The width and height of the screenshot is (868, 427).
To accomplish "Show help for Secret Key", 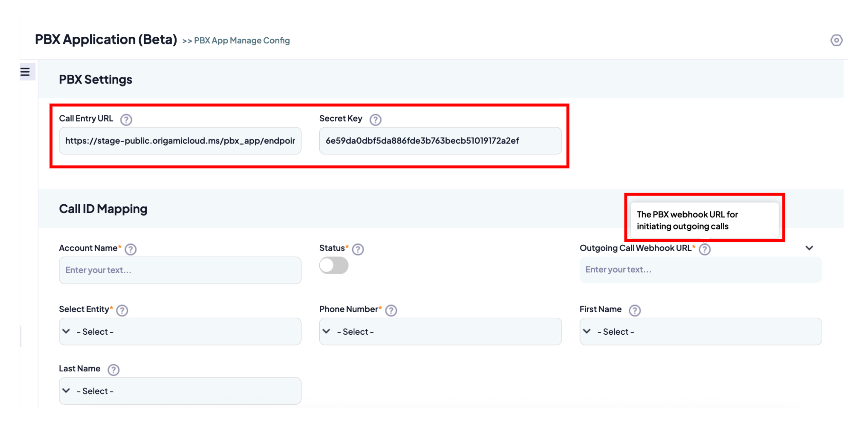I will (x=375, y=119).
